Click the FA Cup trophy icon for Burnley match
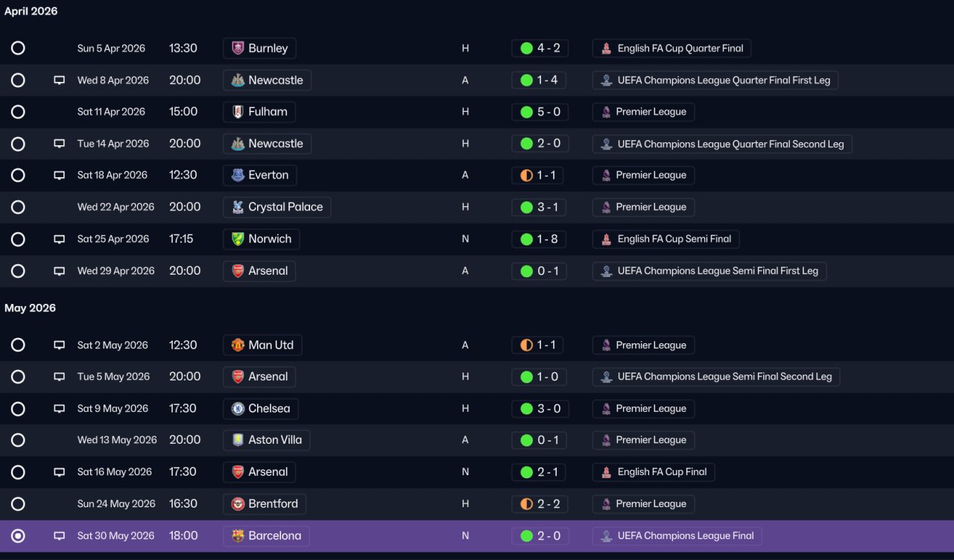This screenshot has height=560, width=954. (607, 48)
